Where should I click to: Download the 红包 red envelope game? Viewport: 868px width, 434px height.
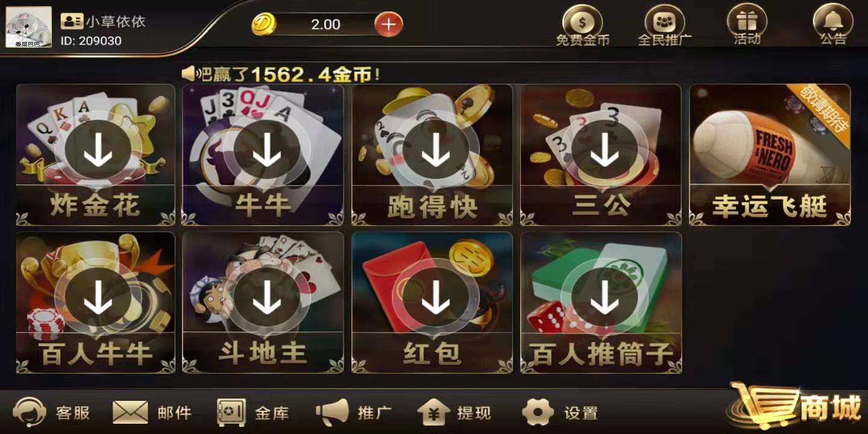pos(432,303)
